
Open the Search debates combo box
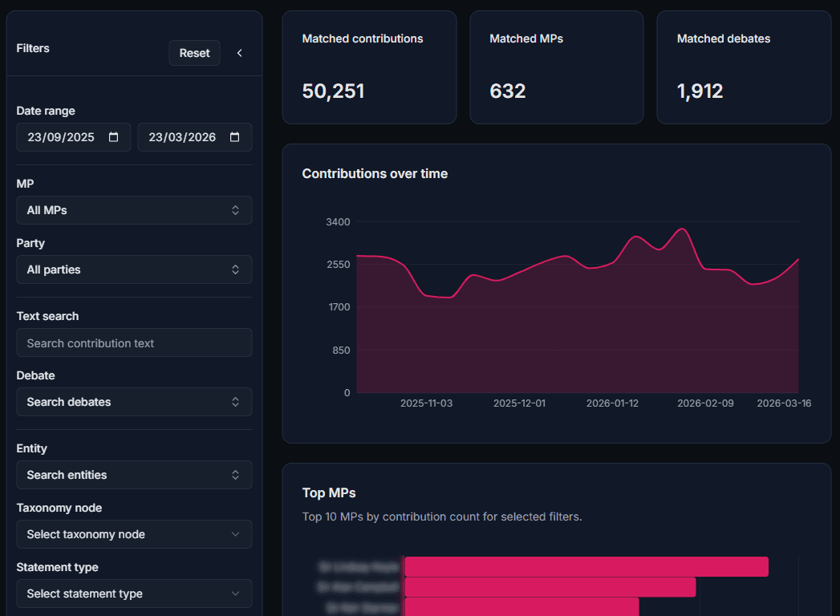point(134,402)
